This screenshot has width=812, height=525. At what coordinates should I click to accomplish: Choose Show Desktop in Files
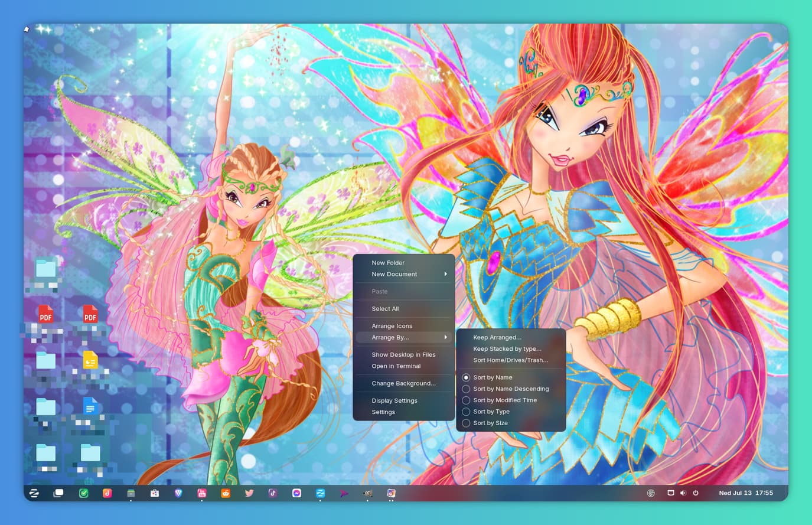coord(404,355)
